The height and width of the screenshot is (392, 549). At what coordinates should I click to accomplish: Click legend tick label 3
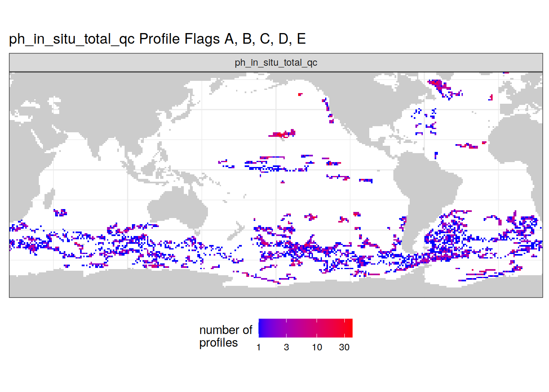(x=286, y=347)
